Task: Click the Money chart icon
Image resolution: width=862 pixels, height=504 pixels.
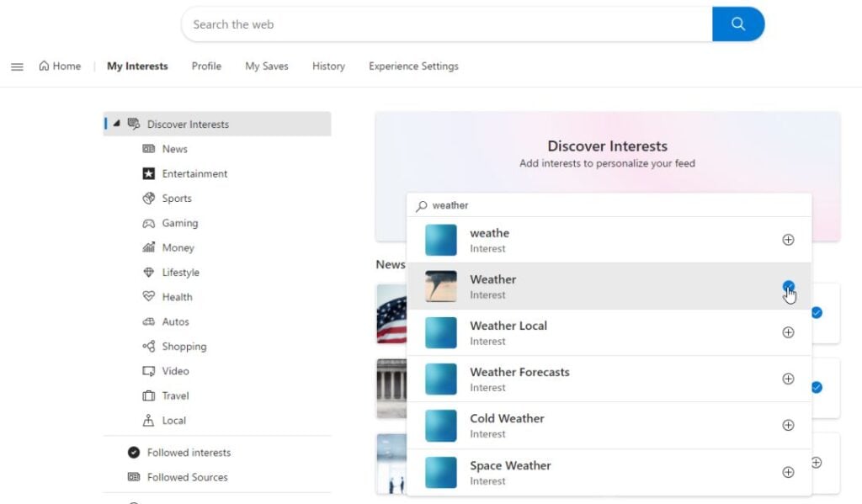Action: point(148,247)
